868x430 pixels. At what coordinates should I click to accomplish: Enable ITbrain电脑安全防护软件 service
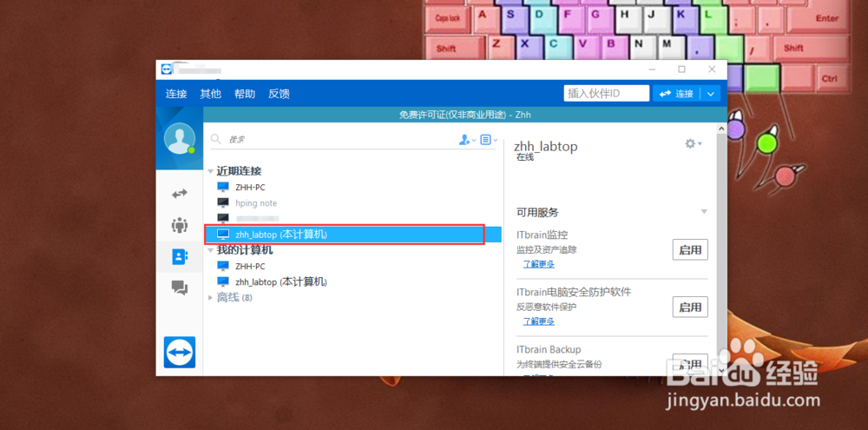coord(690,307)
